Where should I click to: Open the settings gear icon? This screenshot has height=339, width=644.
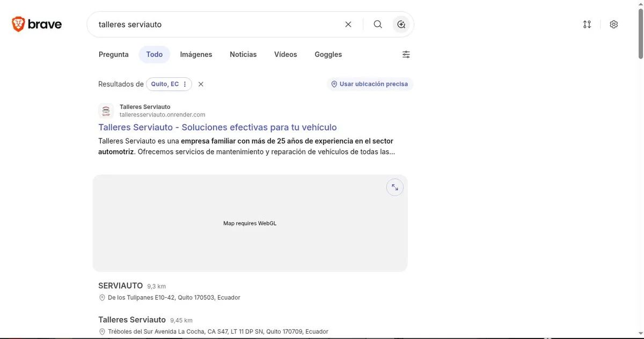[x=614, y=24]
